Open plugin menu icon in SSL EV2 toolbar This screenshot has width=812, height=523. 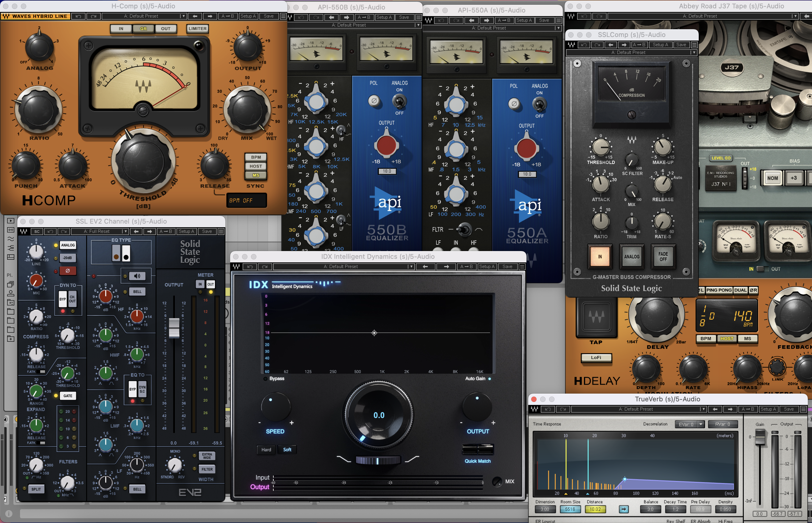(221, 232)
